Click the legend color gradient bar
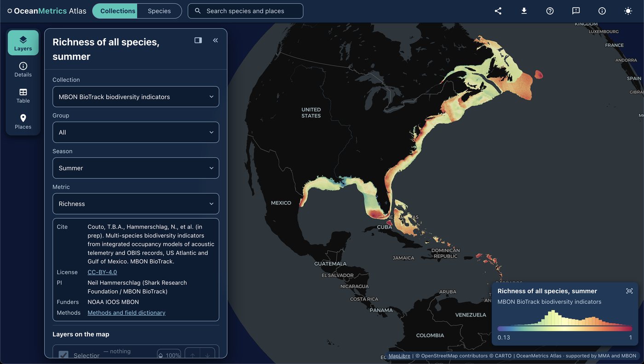 [565, 329]
